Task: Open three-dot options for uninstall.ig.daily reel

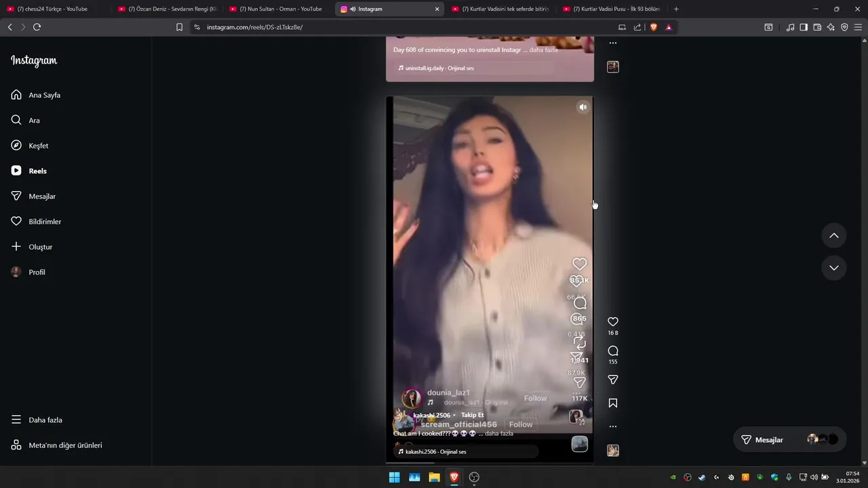Action: pos(613,43)
